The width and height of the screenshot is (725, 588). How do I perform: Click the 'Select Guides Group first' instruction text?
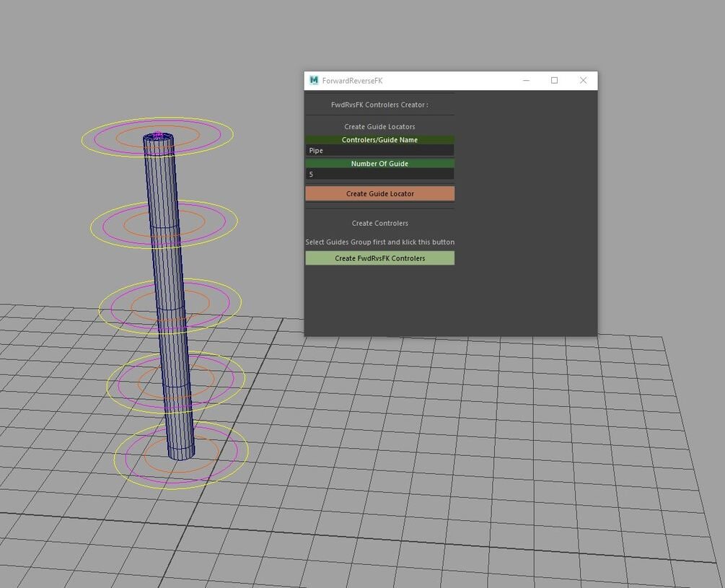pos(379,242)
